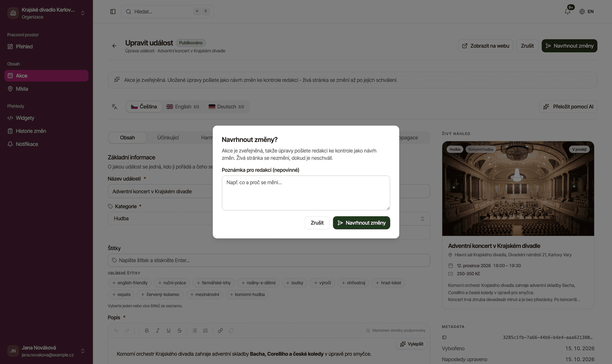
Task: Select the English language tab
Action: click(x=183, y=107)
